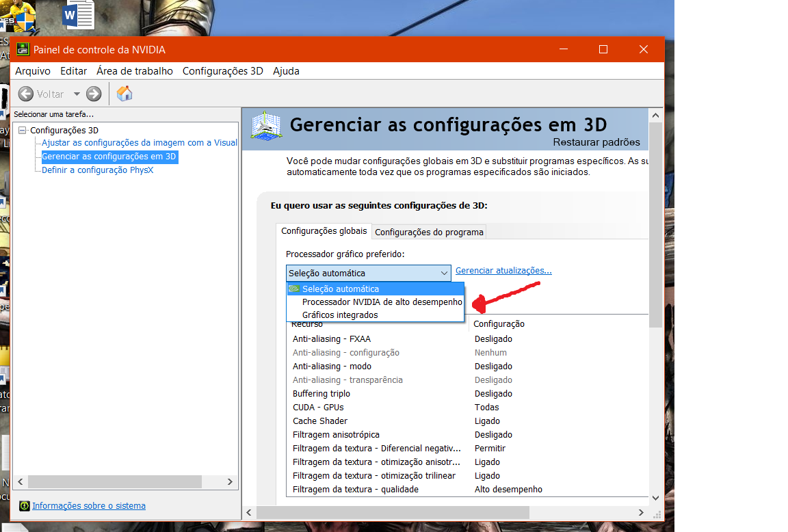
Task: Click the Permitir value for Diferencial negativo
Action: coord(490,448)
